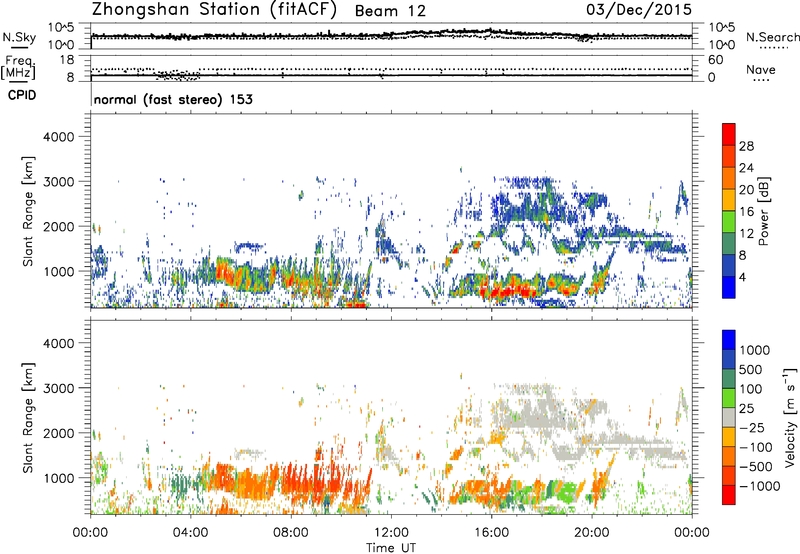Click the 4000 tick on velocity panel
800x554 pixels.
click(x=58, y=343)
